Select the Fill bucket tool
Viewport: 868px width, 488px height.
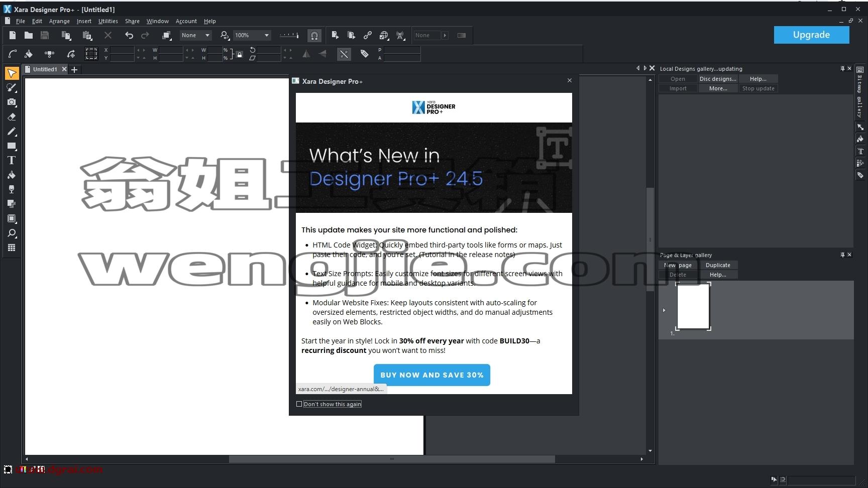coord(12,175)
